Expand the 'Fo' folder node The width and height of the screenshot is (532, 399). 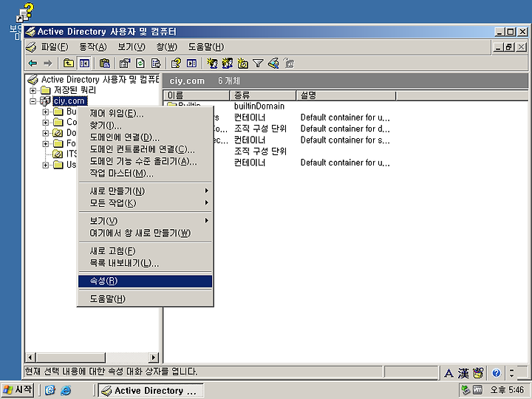[45, 144]
